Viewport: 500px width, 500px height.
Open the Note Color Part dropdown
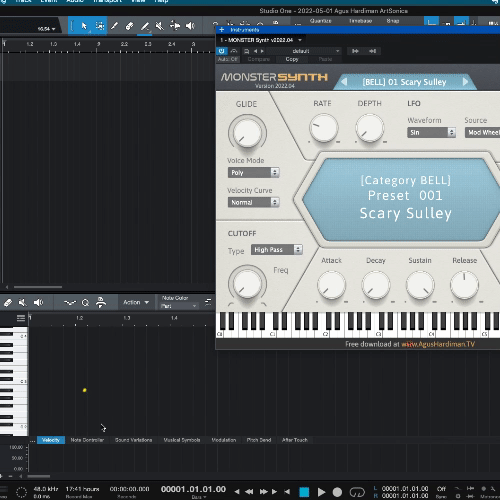(x=179, y=306)
